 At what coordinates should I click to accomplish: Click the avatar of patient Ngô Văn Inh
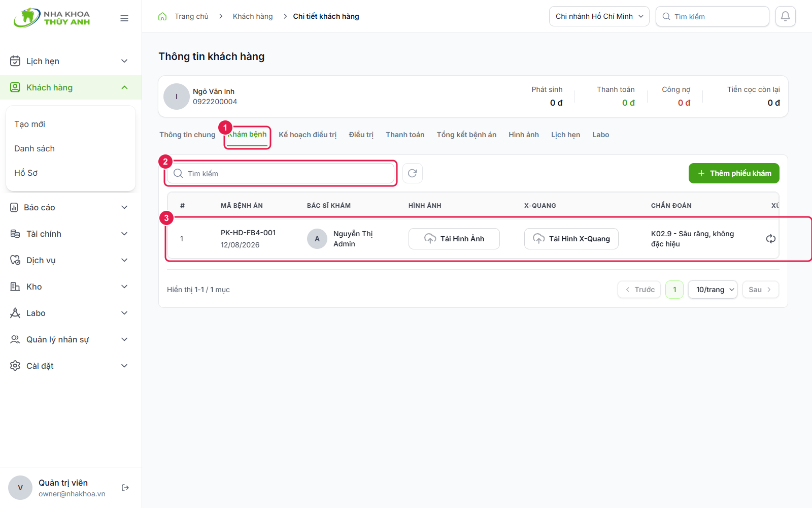click(x=177, y=97)
